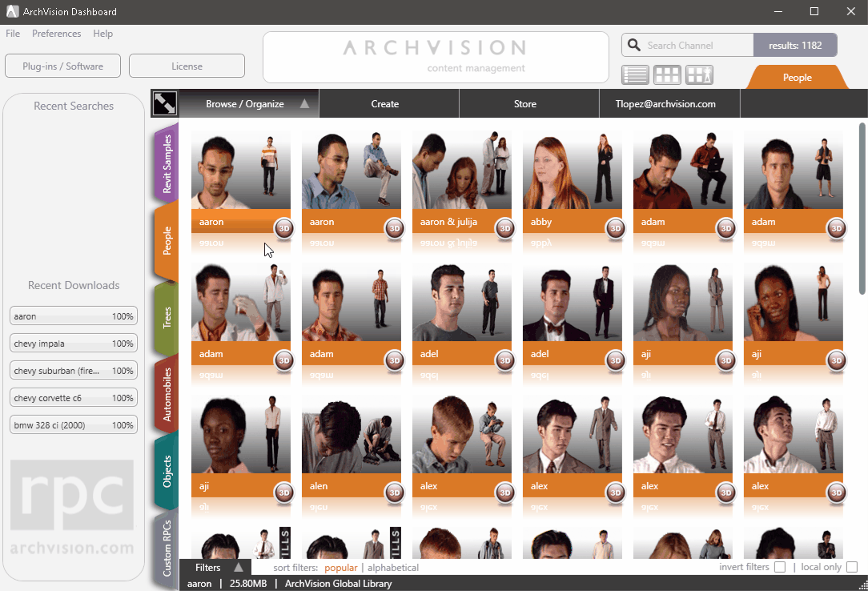Switch to the Store tab
This screenshot has width=868, height=591.
click(x=524, y=103)
